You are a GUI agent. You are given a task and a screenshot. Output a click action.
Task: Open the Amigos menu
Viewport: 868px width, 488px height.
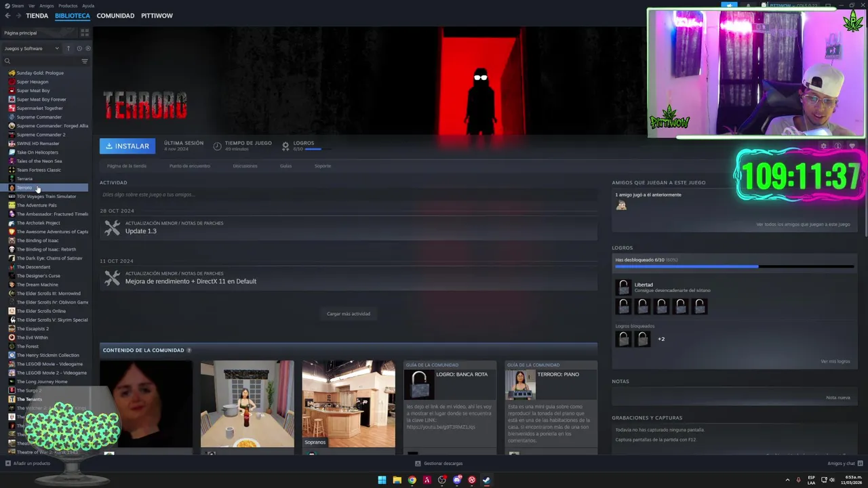[47, 5]
